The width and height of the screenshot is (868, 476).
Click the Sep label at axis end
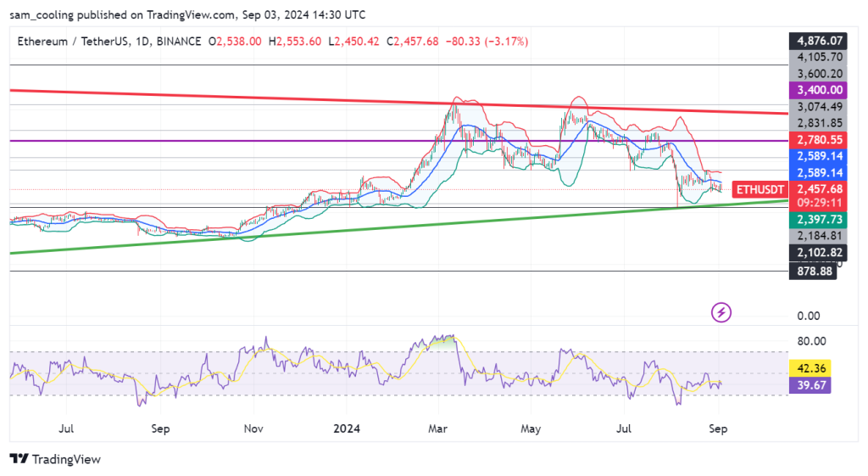coord(718,428)
